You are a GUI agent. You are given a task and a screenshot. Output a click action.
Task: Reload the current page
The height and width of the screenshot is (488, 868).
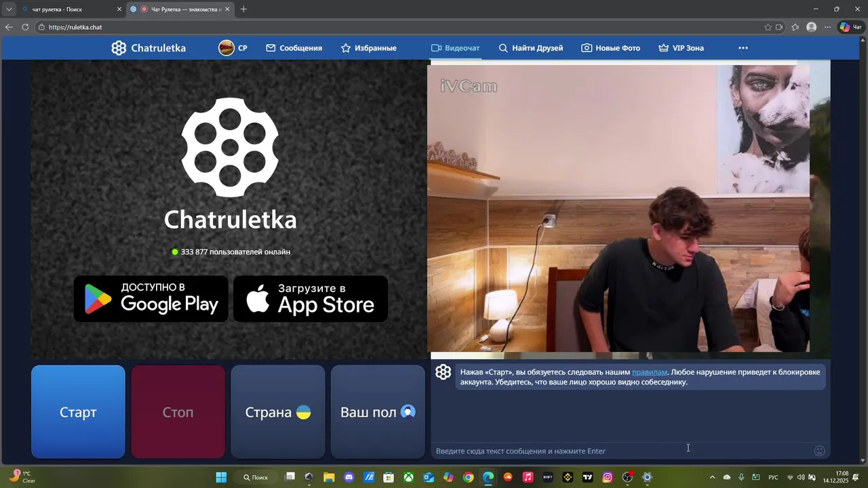25,27
